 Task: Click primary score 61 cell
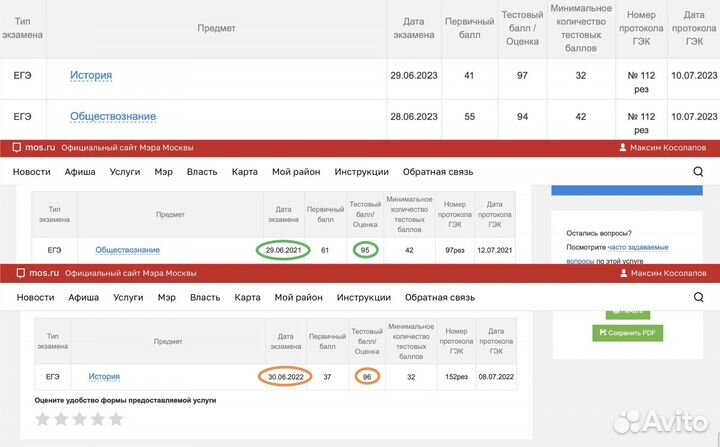(x=325, y=250)
